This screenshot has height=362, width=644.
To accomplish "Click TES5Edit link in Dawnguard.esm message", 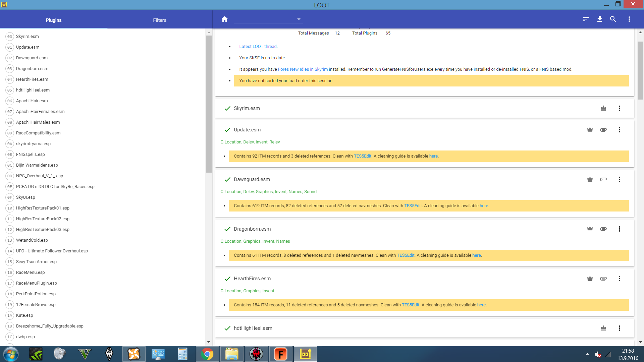I will click(413, 206).
